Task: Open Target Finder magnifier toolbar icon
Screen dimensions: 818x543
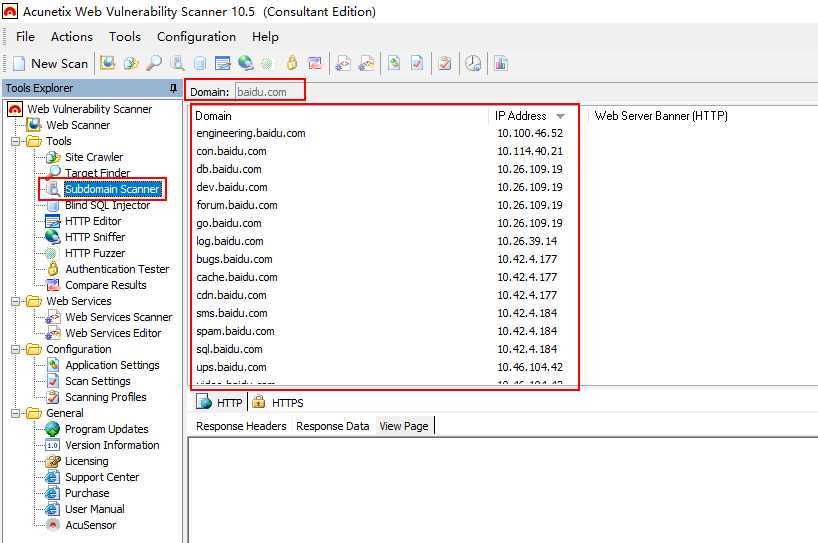Action: coord(153,64)
